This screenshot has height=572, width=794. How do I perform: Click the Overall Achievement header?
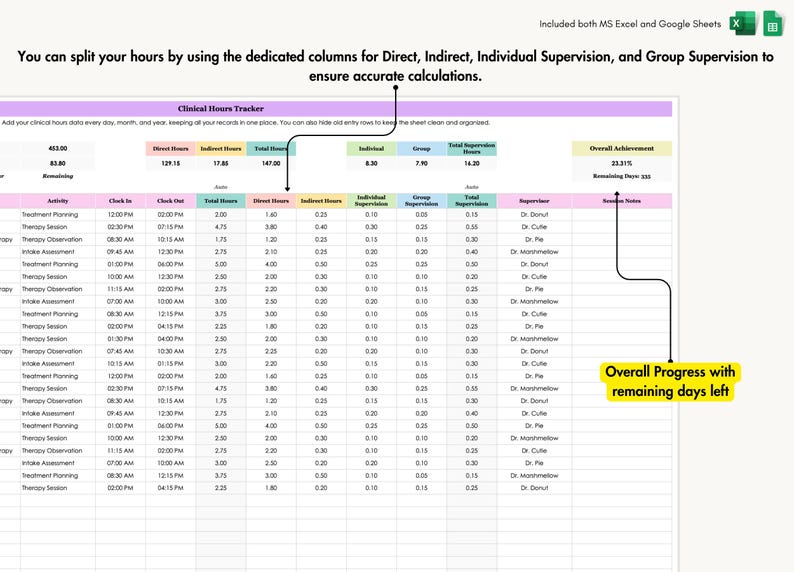point(622,148)
